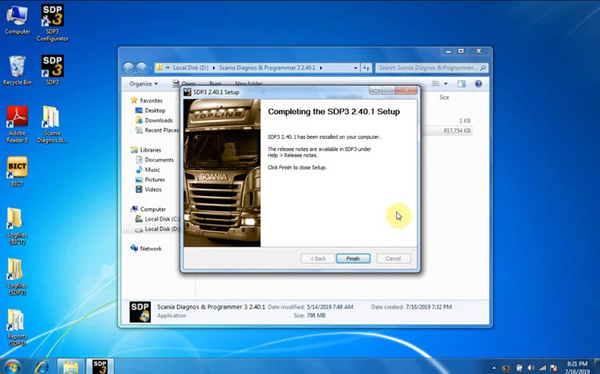
Task: Open the Recycle Bin icon
Action: pyautogui.click(x=17, y=70)
